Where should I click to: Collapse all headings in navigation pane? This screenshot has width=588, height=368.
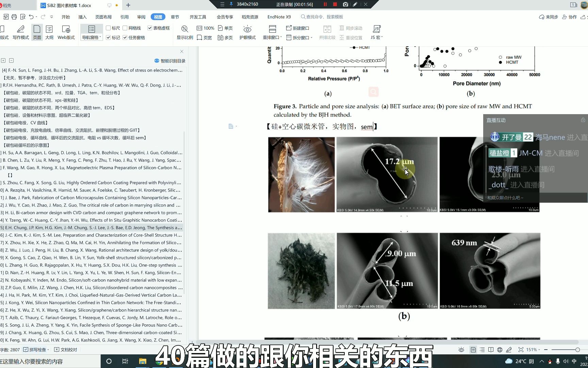tap(11, 60)
